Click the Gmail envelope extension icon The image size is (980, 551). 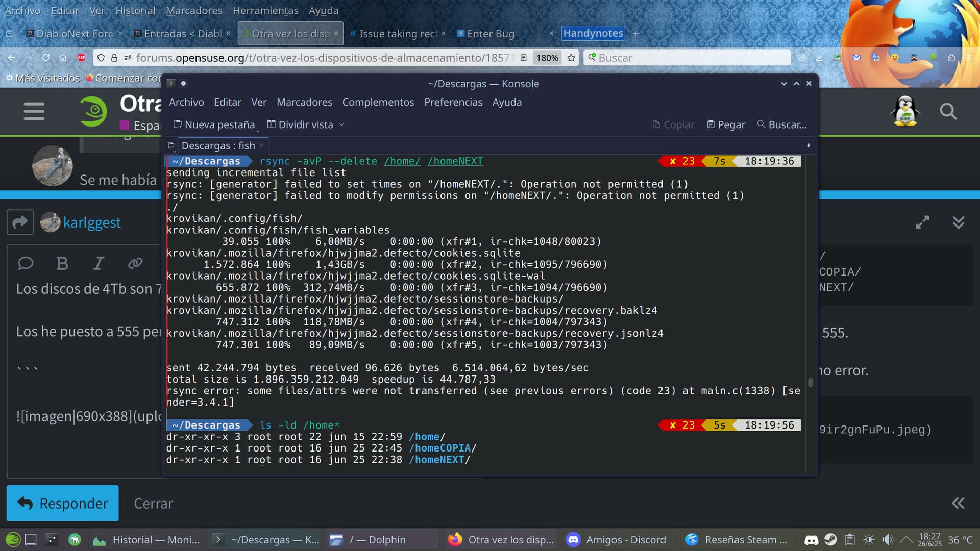pos(856,58)
